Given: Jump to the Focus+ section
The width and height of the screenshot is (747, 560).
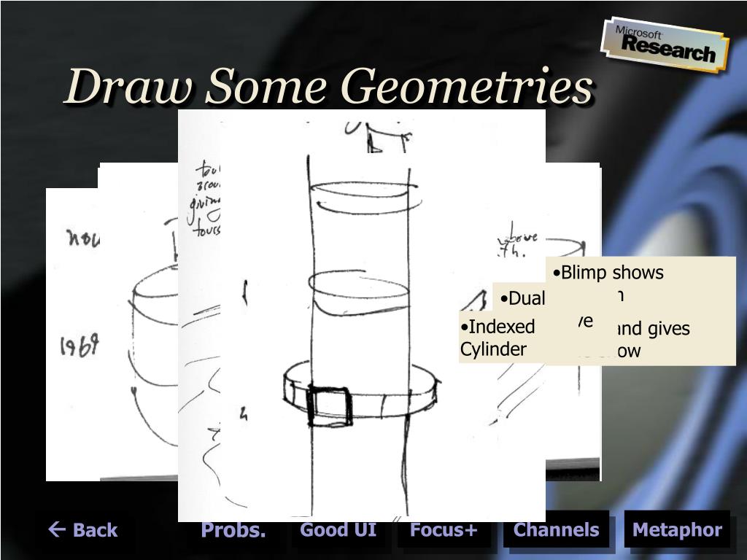Looking at the screenshot, I should click(x=444, y=529).
